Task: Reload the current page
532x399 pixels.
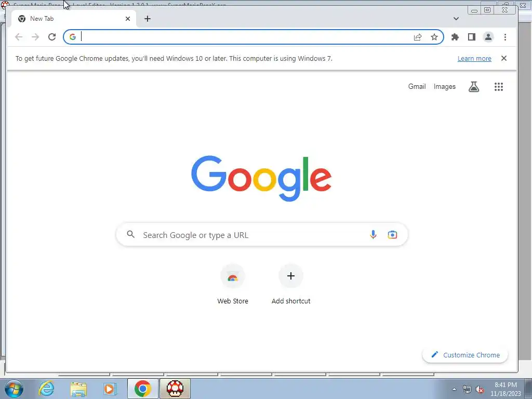Action: (x=52, y=37)
